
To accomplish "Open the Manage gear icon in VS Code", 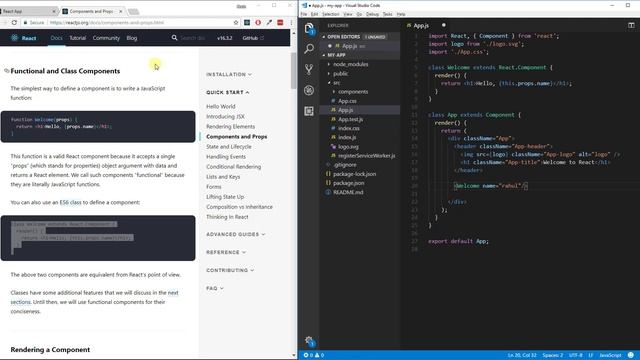I will click(x=309, y=341).
